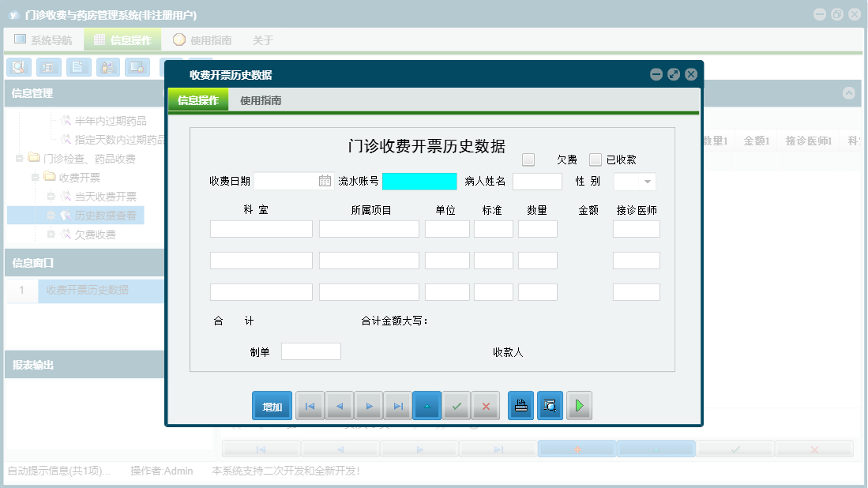Open the calendar picker for 收费日期
868x488 pixels.
pos(325,181)
